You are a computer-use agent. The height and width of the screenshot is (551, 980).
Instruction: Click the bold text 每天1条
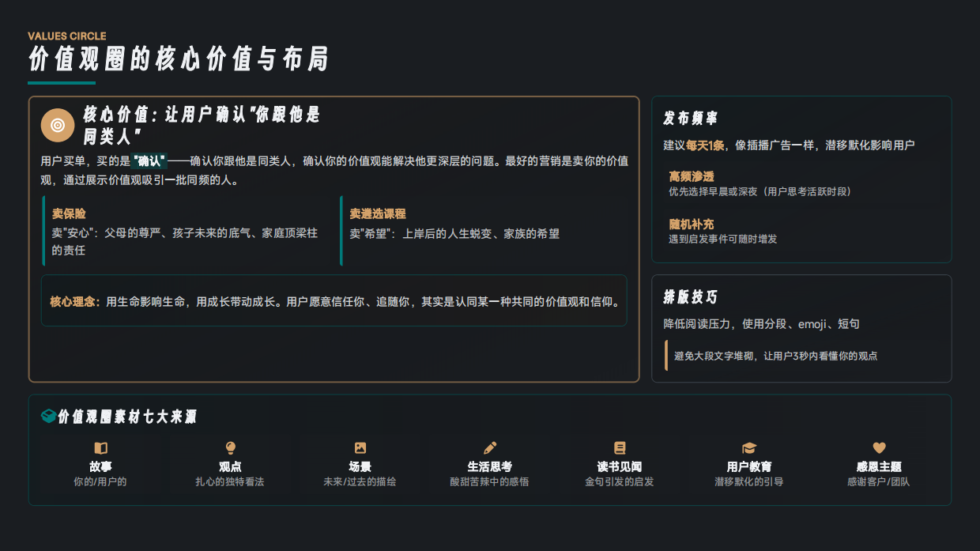pos(707,145)
